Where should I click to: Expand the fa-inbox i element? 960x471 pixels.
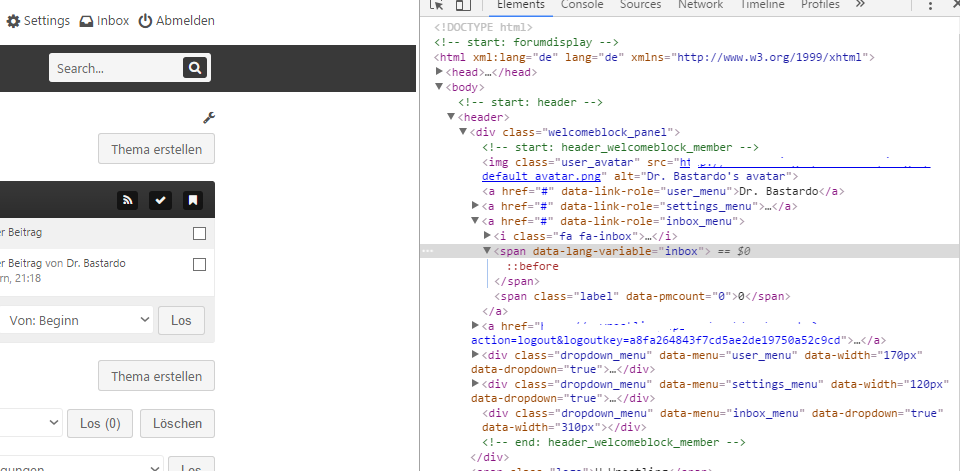pyautogui.click(x=487, y=236)
